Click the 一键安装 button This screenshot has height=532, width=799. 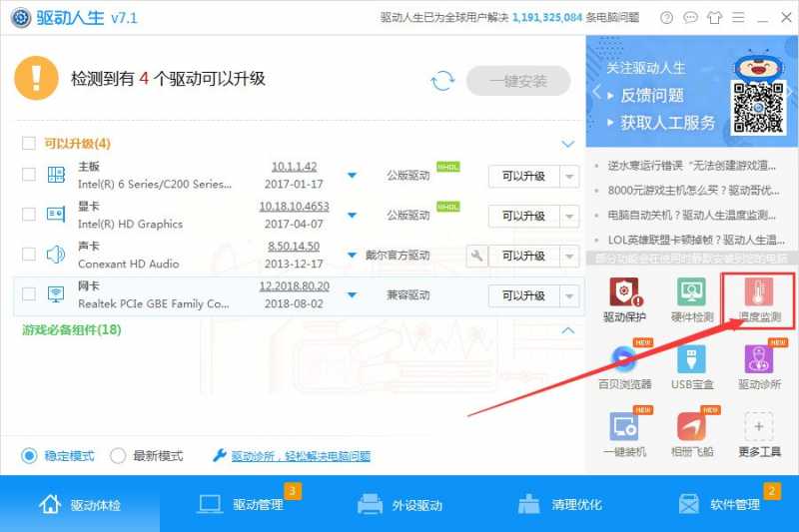coord(518,81)
